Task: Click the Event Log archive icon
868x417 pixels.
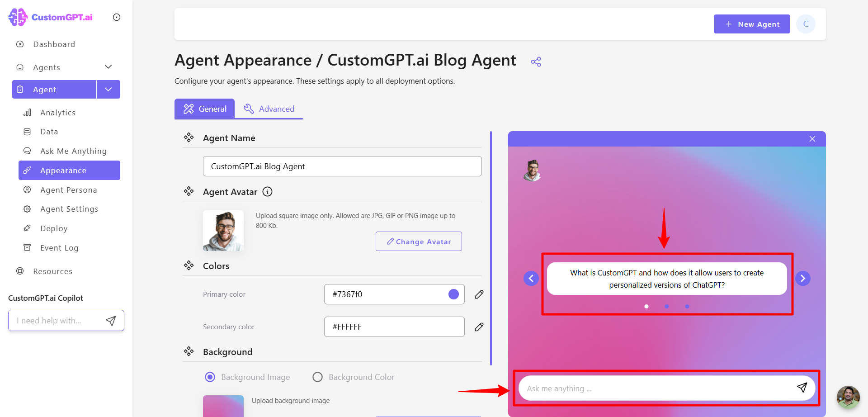Action: (27, 247)
